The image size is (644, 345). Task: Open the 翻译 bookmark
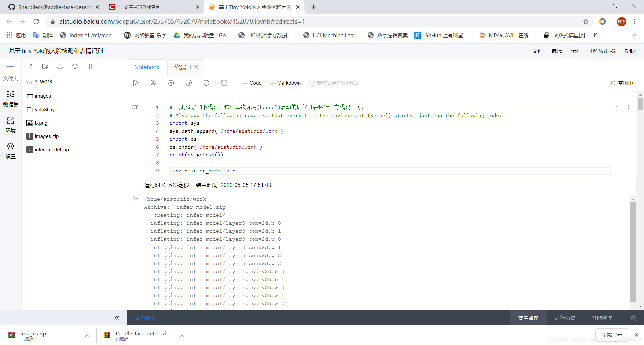pos(43,35)
